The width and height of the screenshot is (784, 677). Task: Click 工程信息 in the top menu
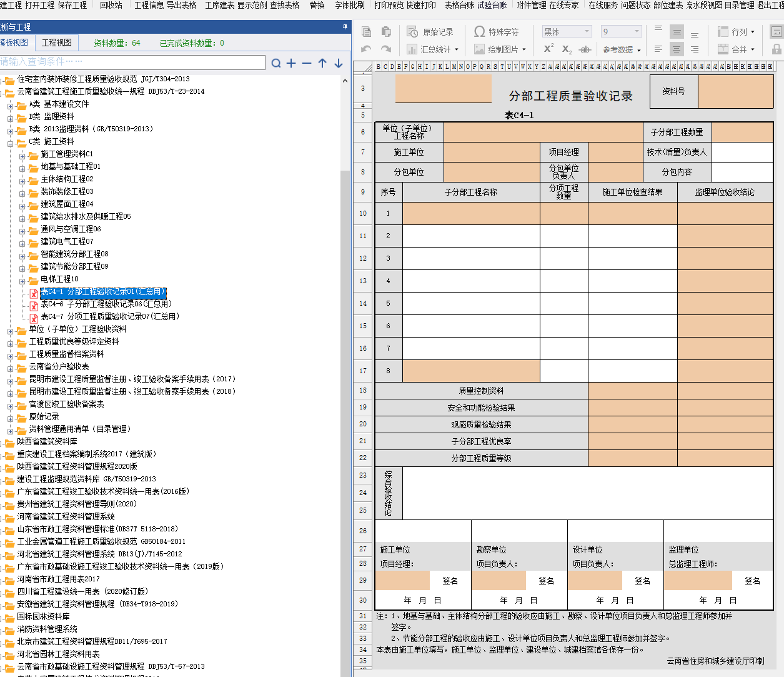click(x=149, y=5)
